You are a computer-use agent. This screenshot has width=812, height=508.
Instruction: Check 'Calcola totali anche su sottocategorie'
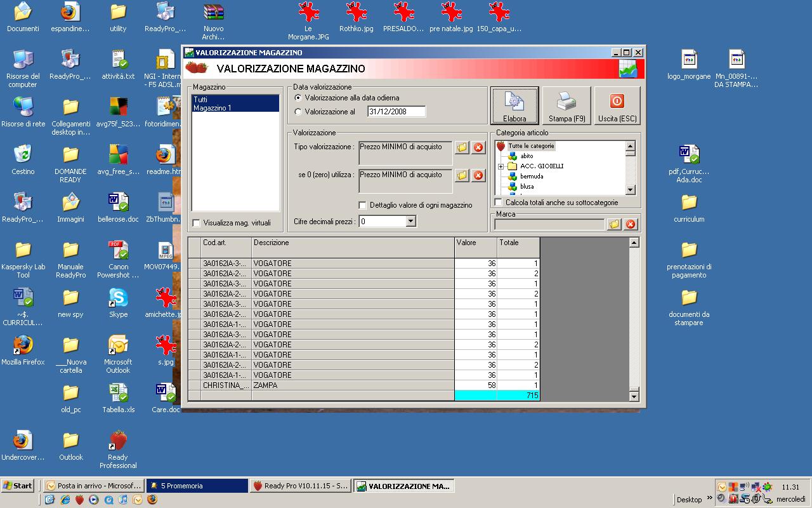pyautogui.click(x=499, y=203)
